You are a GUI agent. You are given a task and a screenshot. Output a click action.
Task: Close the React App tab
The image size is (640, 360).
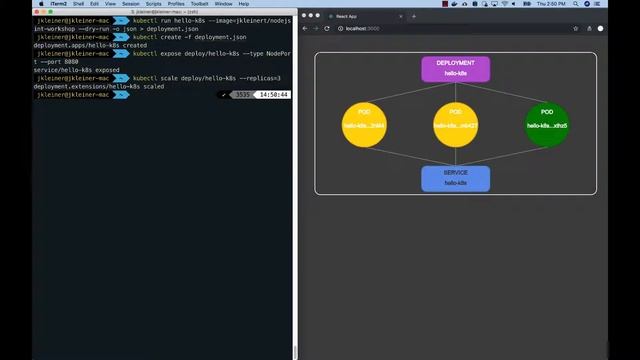pos(401,16)
